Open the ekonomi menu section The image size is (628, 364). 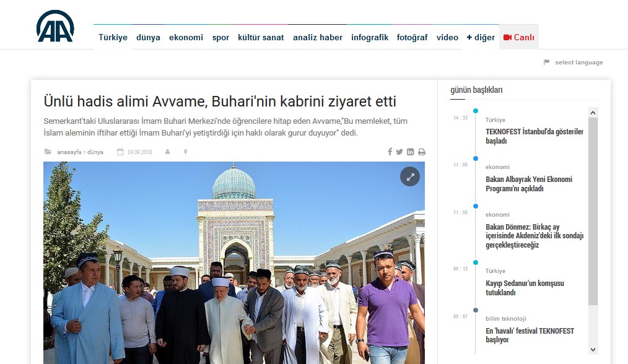pos(186,37)
